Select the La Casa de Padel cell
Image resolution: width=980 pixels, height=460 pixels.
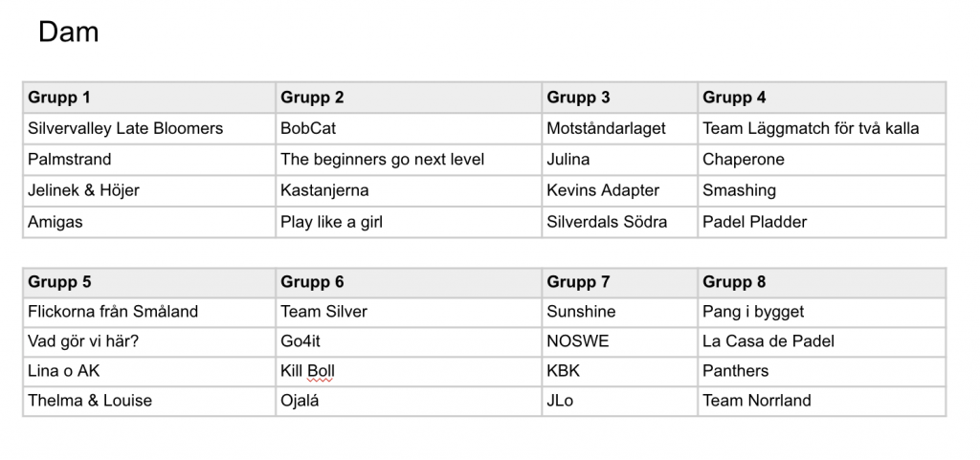822,342
